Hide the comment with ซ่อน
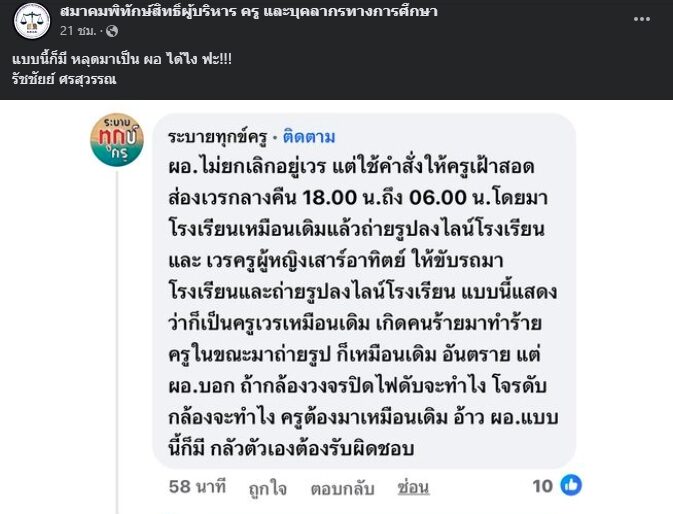Screen dimensions: 673x514 pos(413,487)
